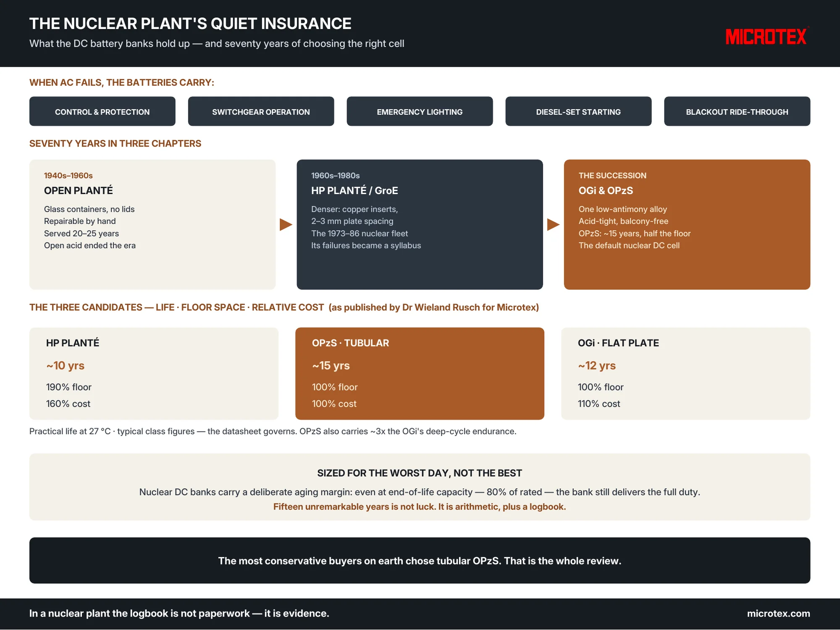840x630 pixels.
Task: Click the Blackout Ride-Through tile
Action: pos(737,111)
